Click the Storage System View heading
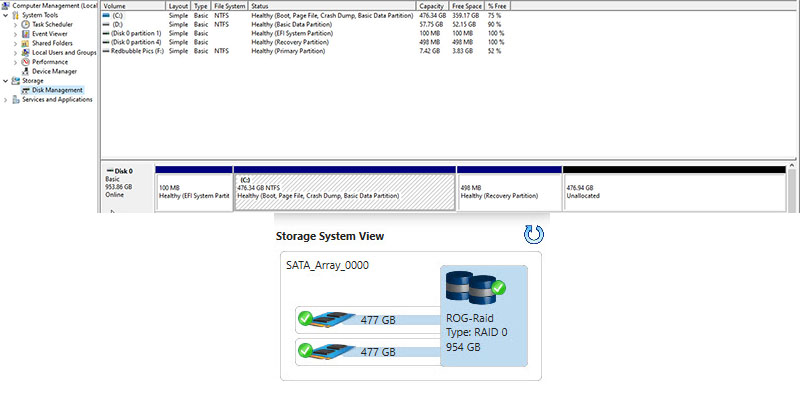This screenshot has height=395, width=800. coord(330,236)
